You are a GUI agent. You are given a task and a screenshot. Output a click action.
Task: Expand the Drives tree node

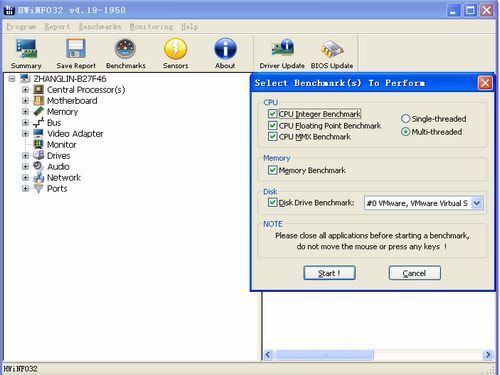pos(25,156)
